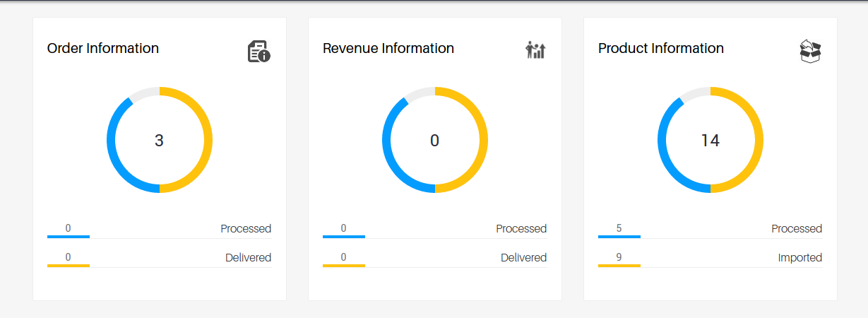Select the Order Information card title
Image resolution: width=868 pixels, height=318 pixels.
pos(103,48)
